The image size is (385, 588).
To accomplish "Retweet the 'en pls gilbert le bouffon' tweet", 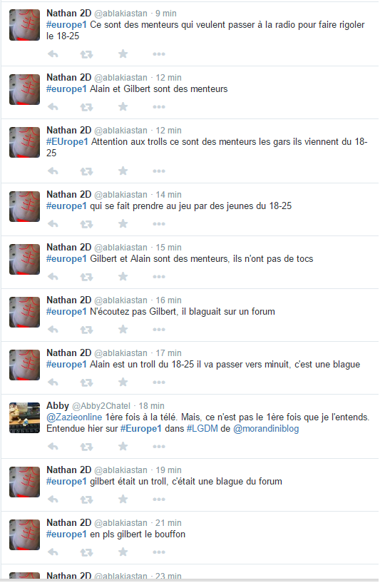I will (86, 552).
